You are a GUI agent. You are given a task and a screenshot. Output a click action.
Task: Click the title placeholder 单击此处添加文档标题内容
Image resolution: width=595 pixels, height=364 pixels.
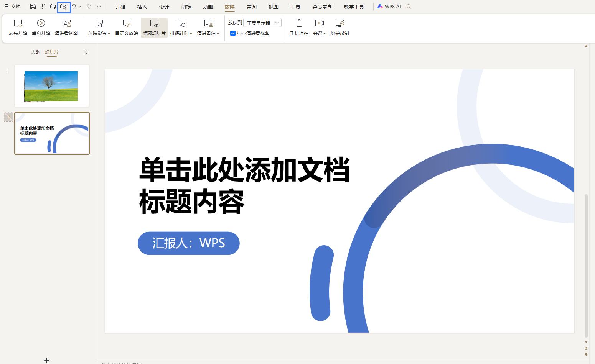click(x=244, y=185)
